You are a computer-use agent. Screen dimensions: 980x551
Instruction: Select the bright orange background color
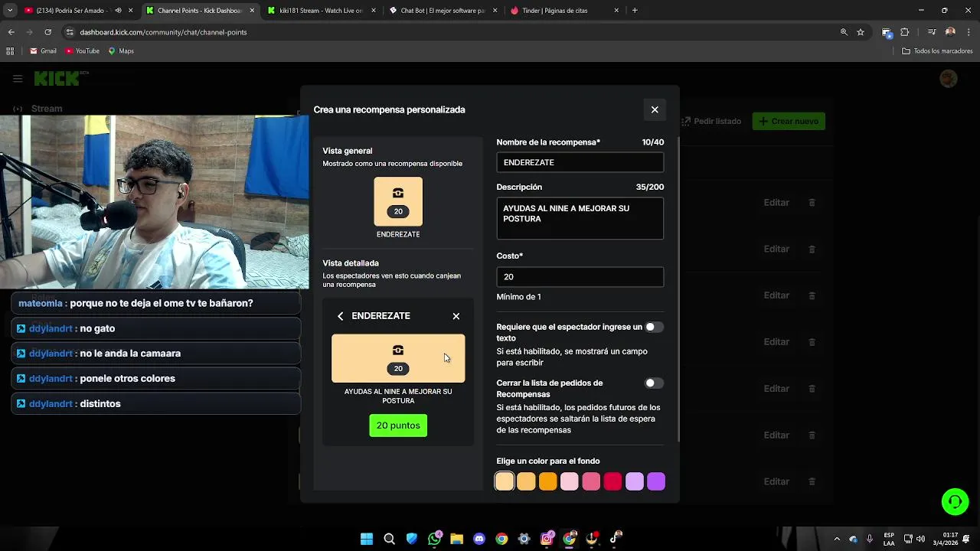coord(547,481)
